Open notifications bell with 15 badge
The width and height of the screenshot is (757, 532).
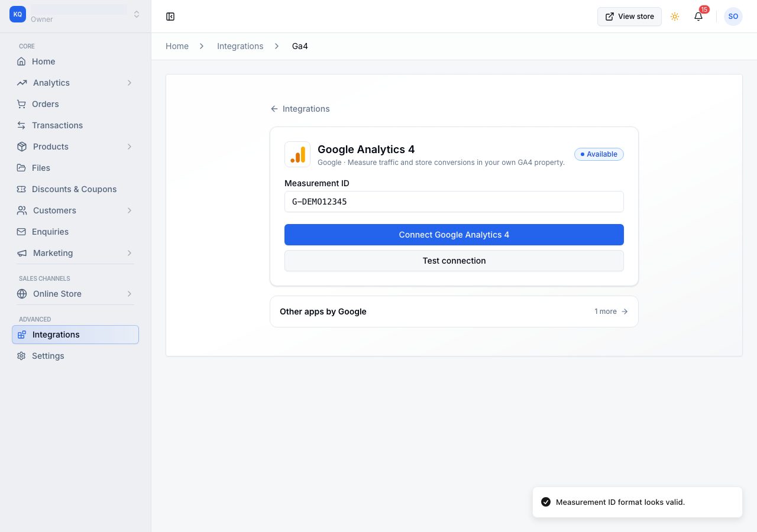698,17
